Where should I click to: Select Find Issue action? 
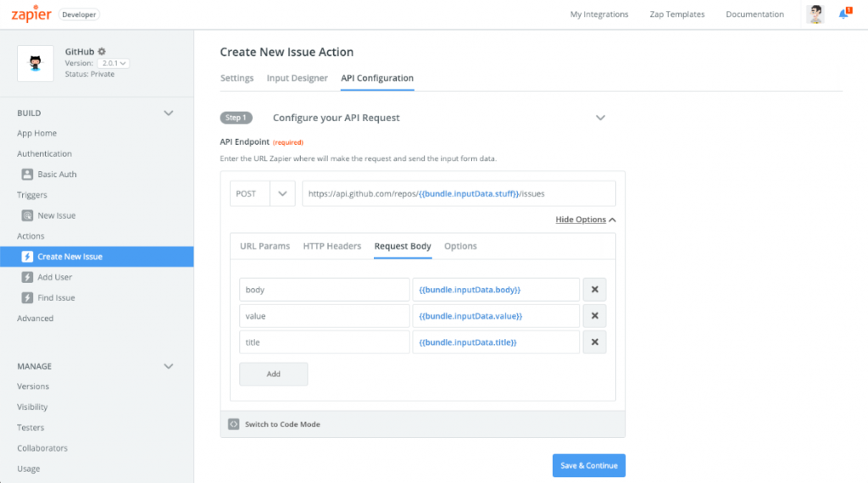pyautogui.click(x=56, y=297)
